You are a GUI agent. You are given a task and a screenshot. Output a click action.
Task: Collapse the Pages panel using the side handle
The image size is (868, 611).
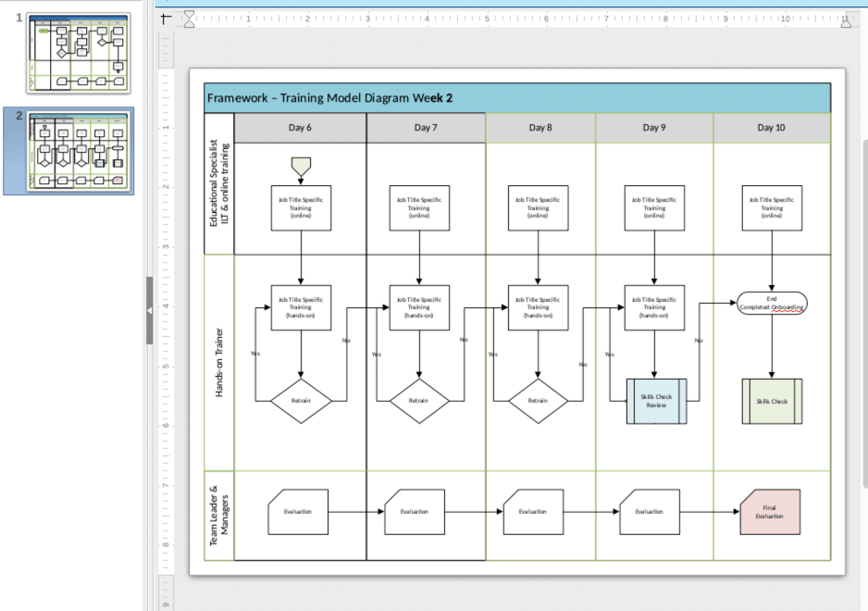149,310
